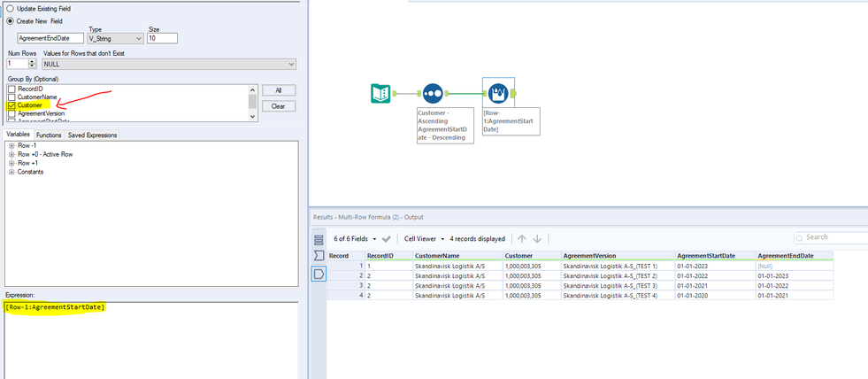Image resolution: width=868 pixels, height=379 pixels.
Task: Select the cell with (TEST 4) agreement version
Action: click(x=618, y=296)
